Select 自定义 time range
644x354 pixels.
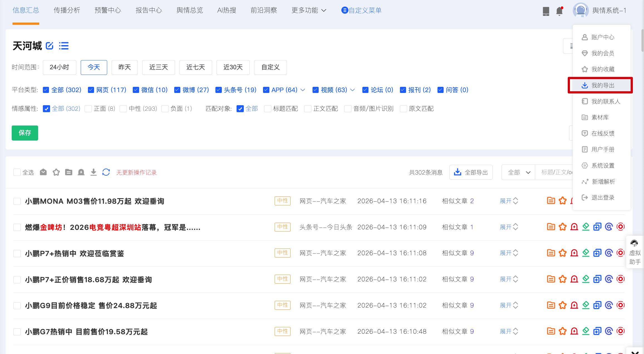271,67
